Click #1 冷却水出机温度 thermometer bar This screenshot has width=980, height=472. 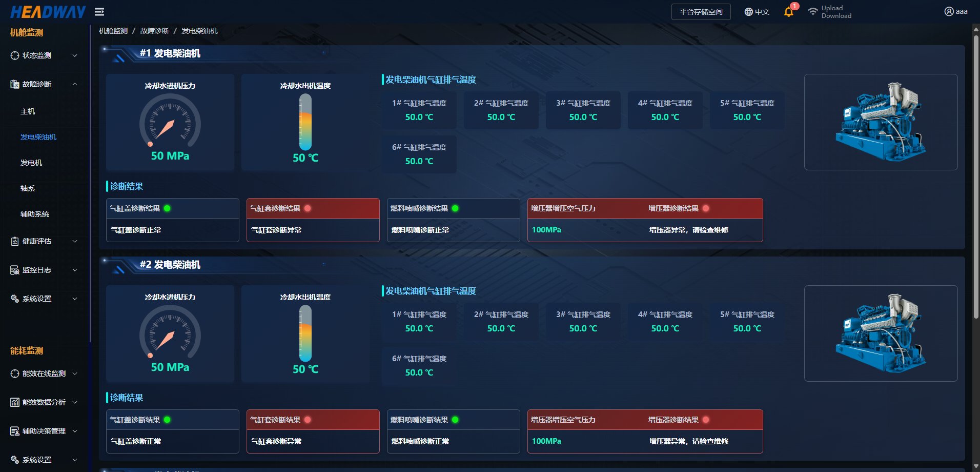click(305, 122)
